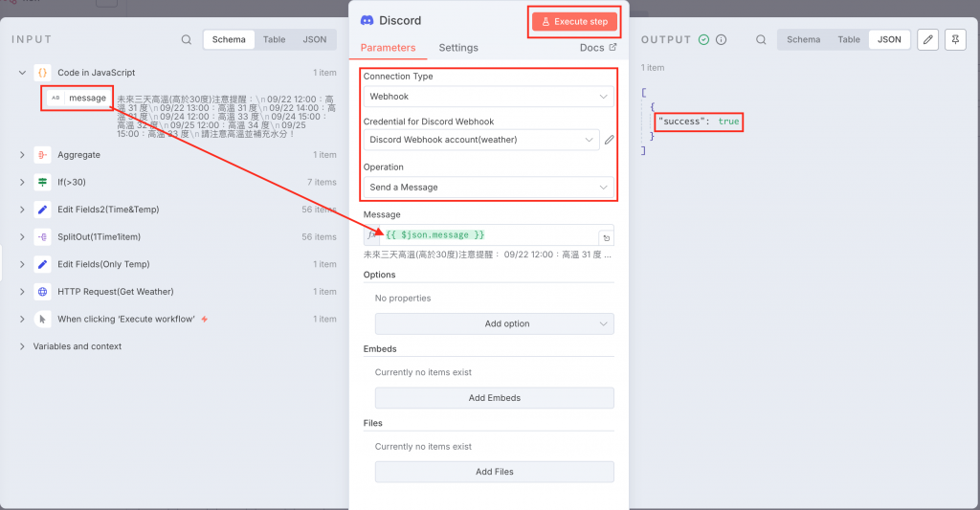Switch OUTPUT view to Schema
The height and width of the screenshot is (510, 980).
click(803, 39)
